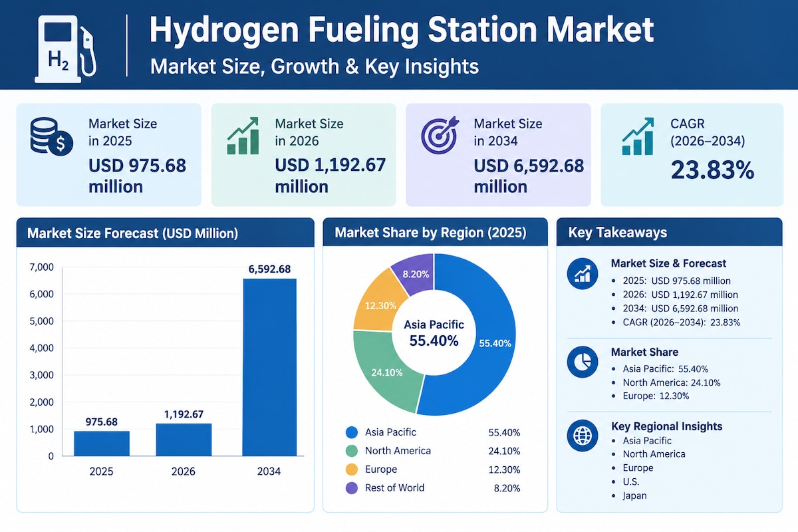
Task: Select the tall 2034 bar in the forecast chart
Action: [269, 367]
